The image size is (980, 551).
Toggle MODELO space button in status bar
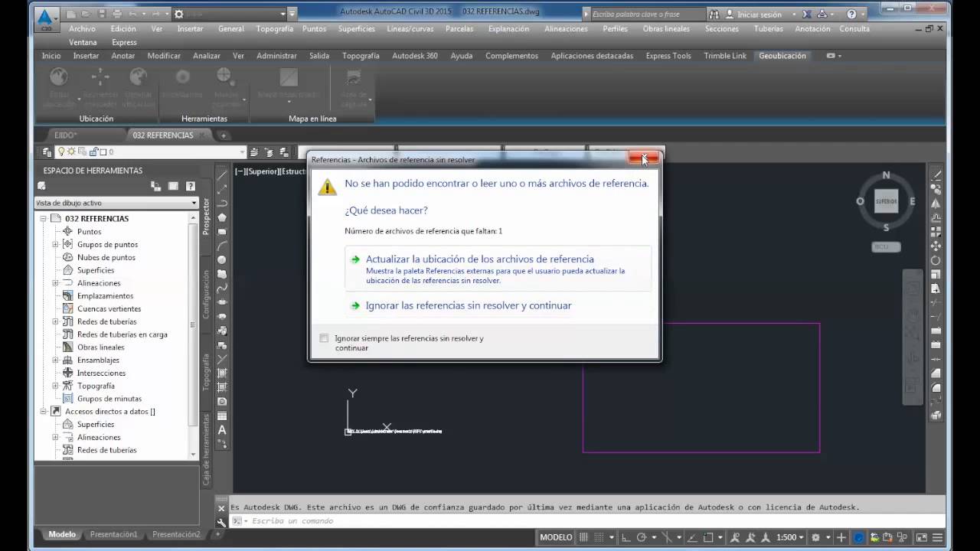click(556, 537)
